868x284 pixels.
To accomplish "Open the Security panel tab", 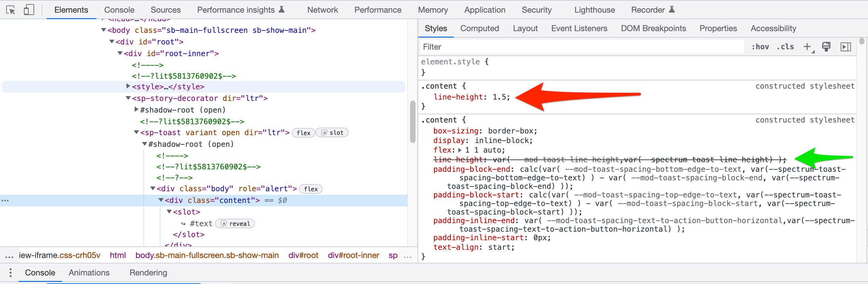I will tap(537, 10).
